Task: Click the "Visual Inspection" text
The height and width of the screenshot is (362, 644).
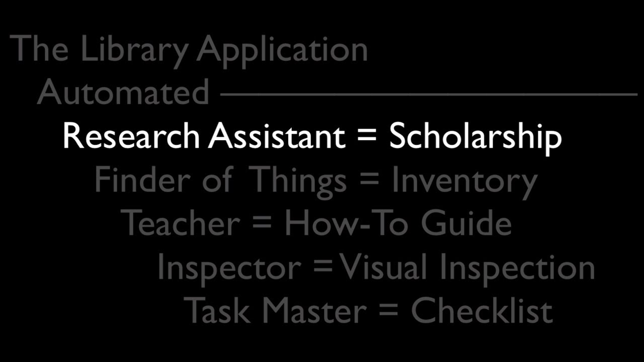Action: (467, 267)
